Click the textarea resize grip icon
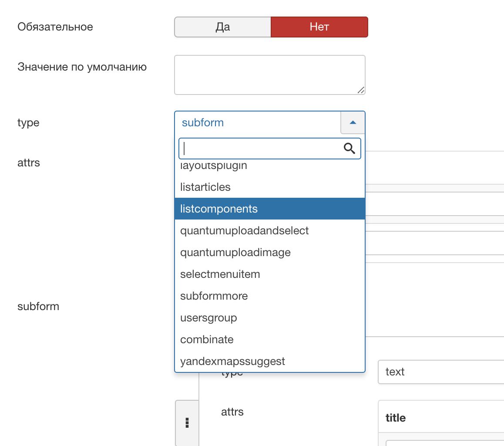Screen dimensions: 504x446 point(361,90)
